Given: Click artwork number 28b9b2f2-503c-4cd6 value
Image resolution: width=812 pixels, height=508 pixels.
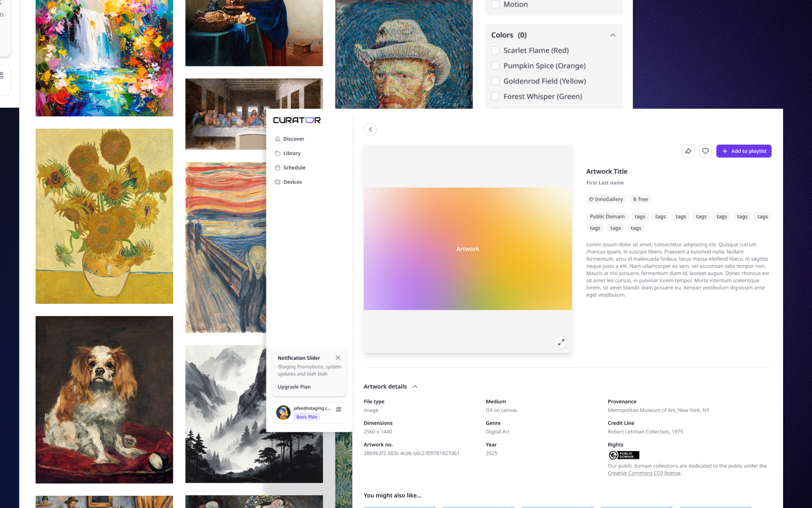Looking at the screenshot, I should pyautogui.click(x=412, y=453).
